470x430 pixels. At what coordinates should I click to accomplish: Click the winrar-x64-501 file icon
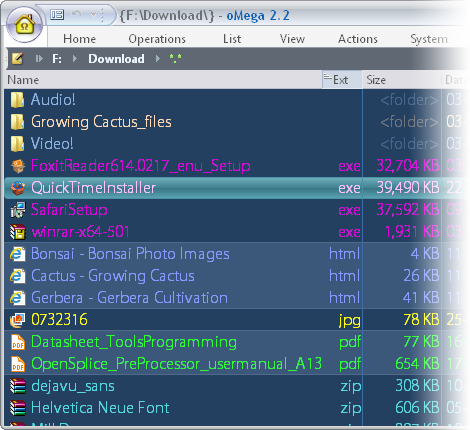tap(18, 232)
